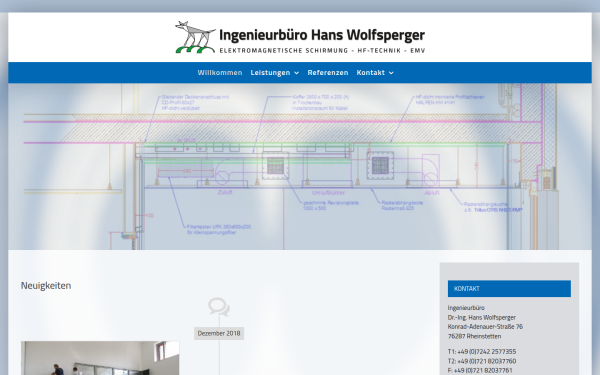600x375 pixels.
Task: Select the 76287 Rheinstetten text
Action: click(x=474, y=336)
